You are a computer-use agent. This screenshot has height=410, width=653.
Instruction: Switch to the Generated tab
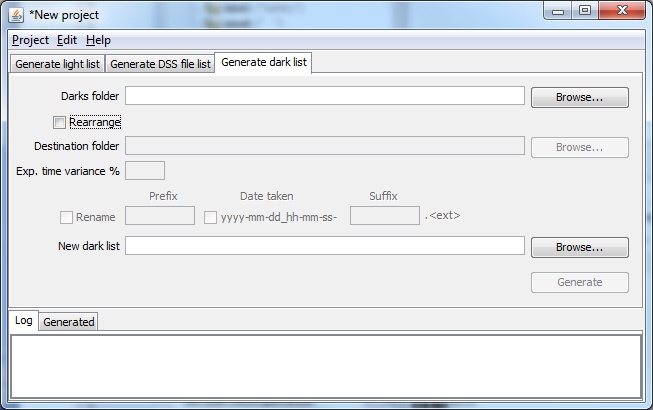69,322
